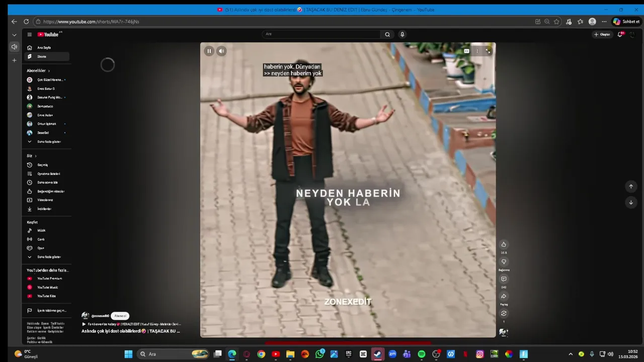The height and width of the screenshot is (362, 644).
Task: Expand the 'Siz' section chevron
Action: click(x=36, y=156)
